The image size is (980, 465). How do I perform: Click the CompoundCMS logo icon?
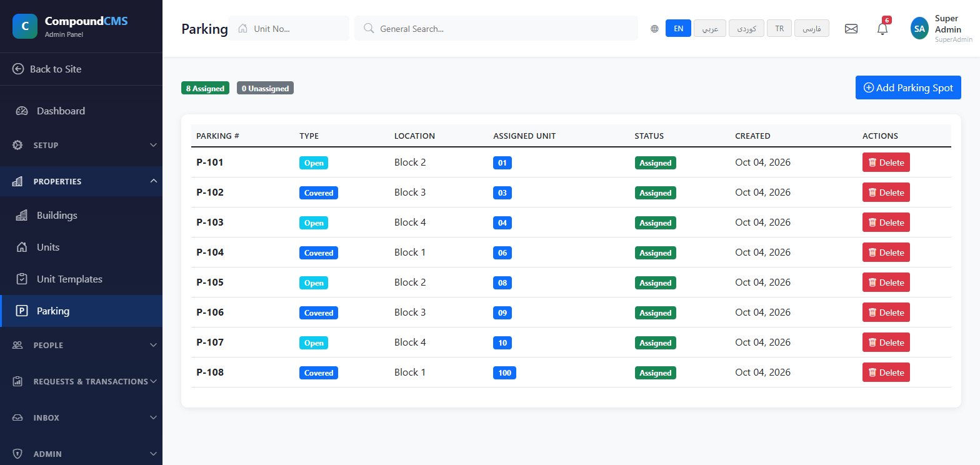[25, 26]
